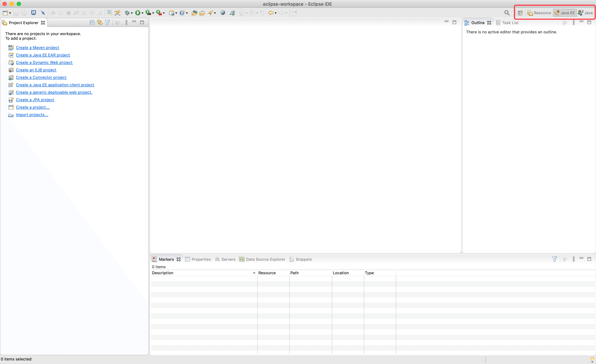Screen dimensions: 596x364
Task: Click the New Dynamic Web Project toolbar icon
Action: tap(172, 13)
